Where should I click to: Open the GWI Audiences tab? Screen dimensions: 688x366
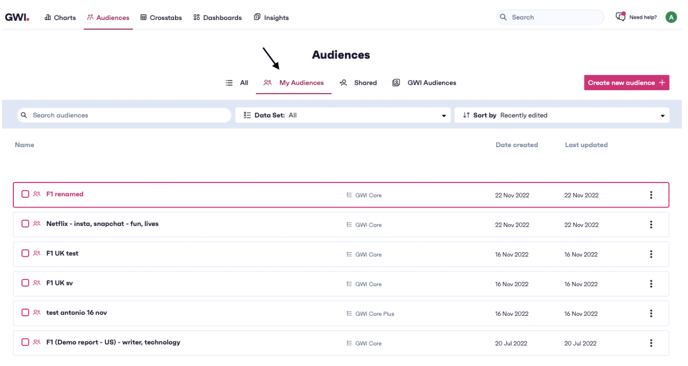pyautogui.click(x=424, y=83)
